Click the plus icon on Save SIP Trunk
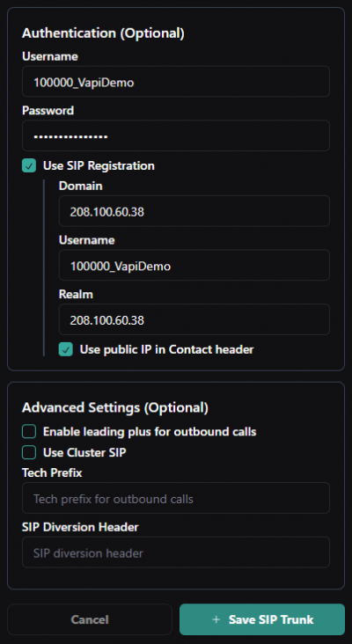The image size is (352, 644). click(216, 619)
